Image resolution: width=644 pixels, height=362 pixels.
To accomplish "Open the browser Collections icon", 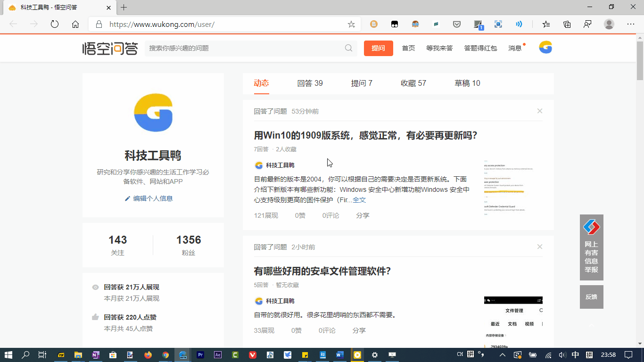I will point(567,24).
